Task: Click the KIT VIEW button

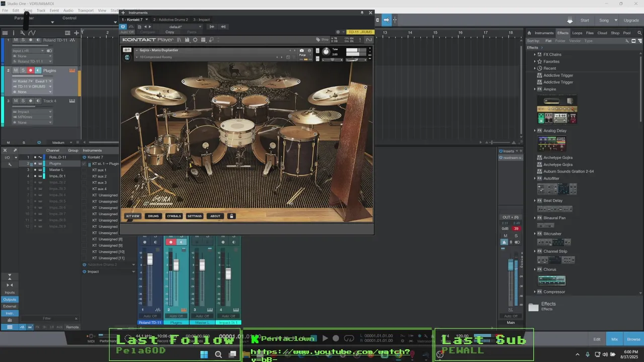Action: [133, 216]
